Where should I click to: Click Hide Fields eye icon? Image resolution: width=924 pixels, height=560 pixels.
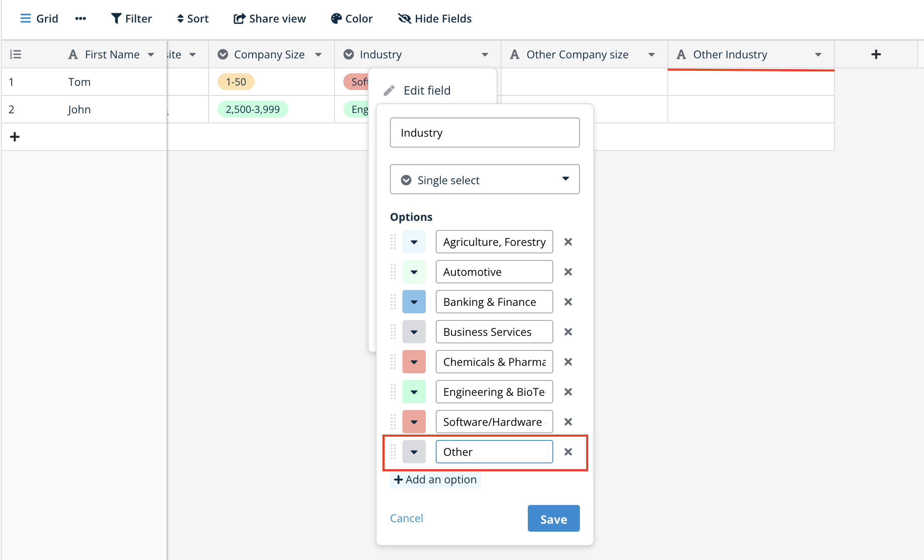coord(404,19)
